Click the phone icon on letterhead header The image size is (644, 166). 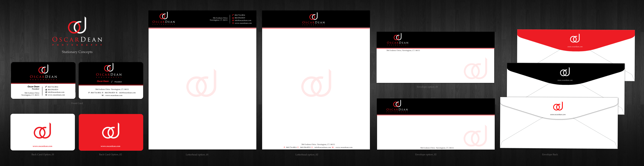pyautogui.click(x=233, y=15)
